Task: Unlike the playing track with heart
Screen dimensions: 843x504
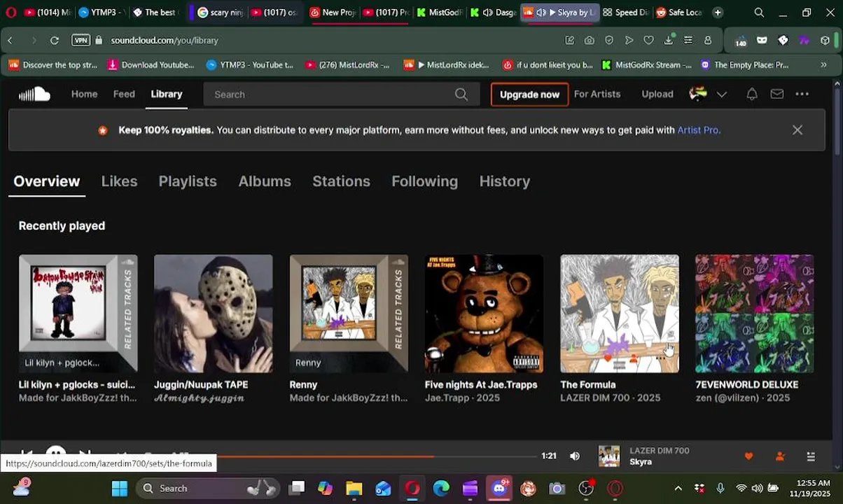Action: (749, 456)
